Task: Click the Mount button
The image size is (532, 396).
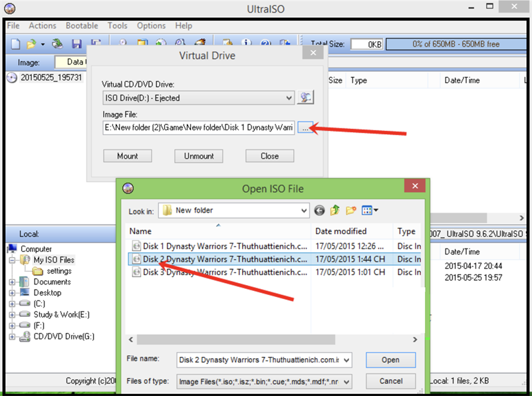Action: coord(127,156)
